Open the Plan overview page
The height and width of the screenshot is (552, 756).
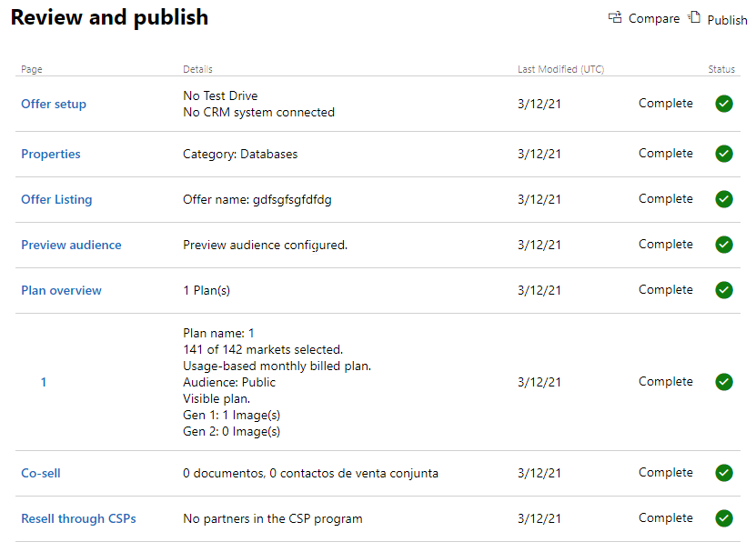coord(61,289)
